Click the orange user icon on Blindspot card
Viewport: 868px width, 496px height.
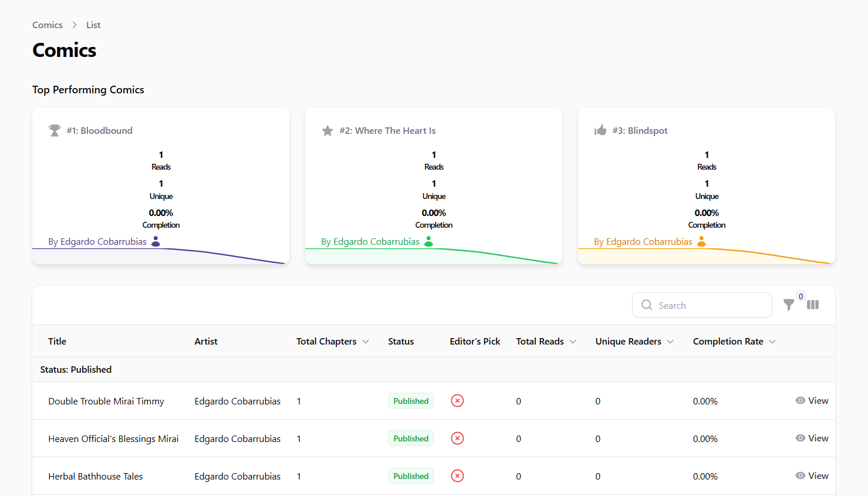[701, 241]
